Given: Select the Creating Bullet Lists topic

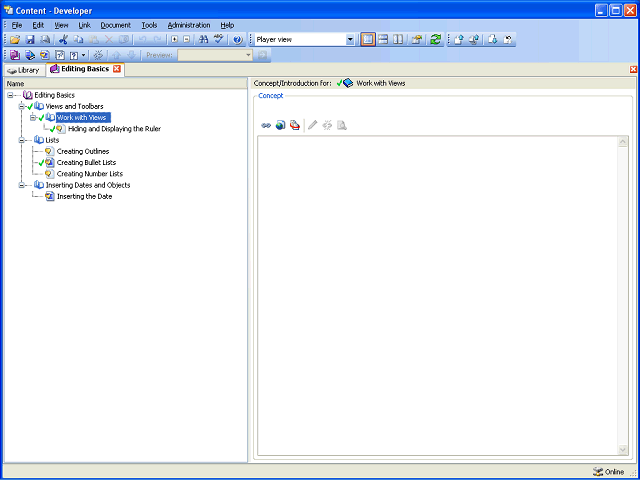Looking at the screenshot, I should tap(86, 162).
